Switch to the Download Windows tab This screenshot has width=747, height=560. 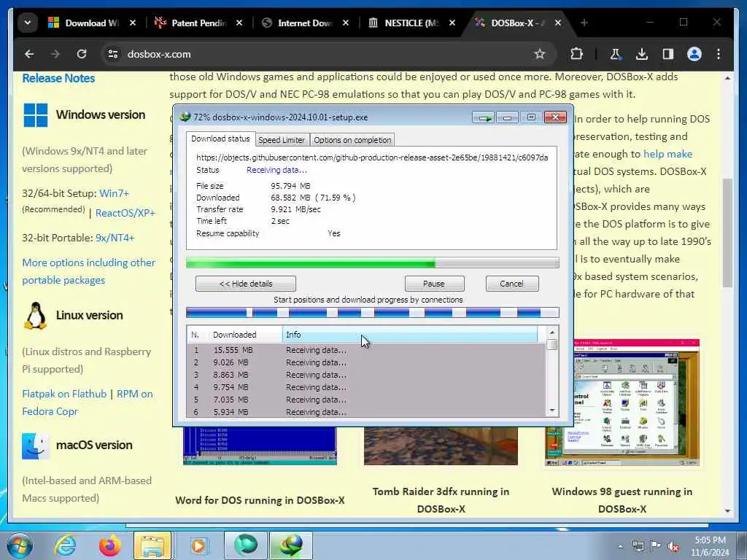pos(92,23)
